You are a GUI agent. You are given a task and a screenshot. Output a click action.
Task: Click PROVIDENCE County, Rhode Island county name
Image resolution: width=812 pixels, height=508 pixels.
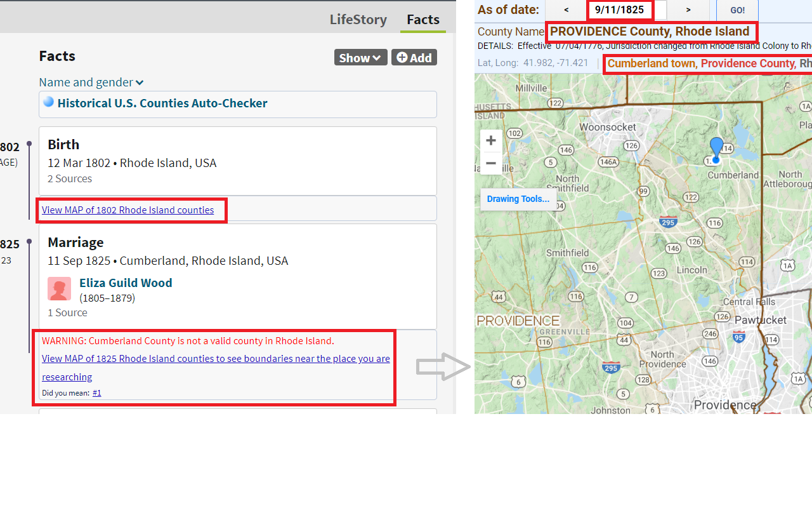pyautogui.click(x=650, y=32)
